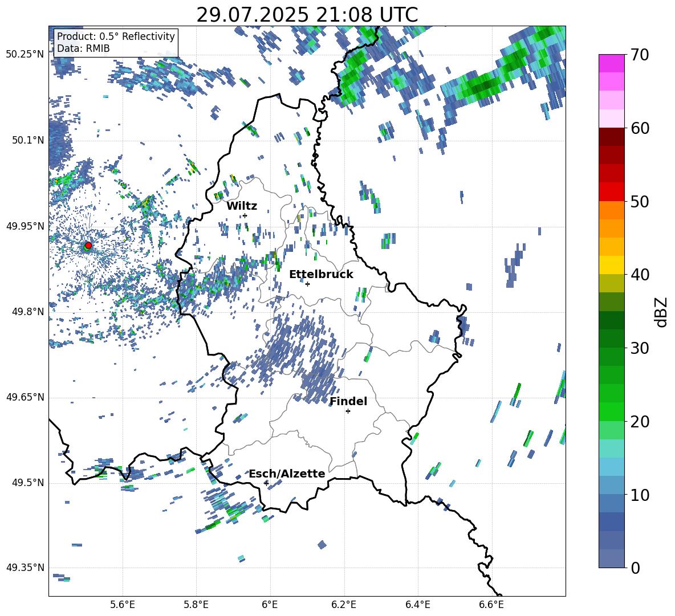Click the orange colorbar swatch above 50

(x=612, y=210)
